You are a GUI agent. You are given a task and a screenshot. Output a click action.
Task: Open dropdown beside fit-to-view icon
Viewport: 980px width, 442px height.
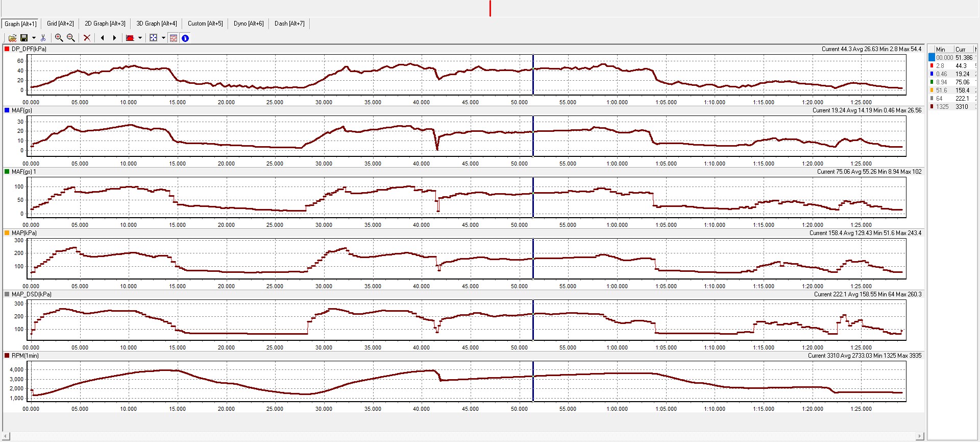pos(163,38)
